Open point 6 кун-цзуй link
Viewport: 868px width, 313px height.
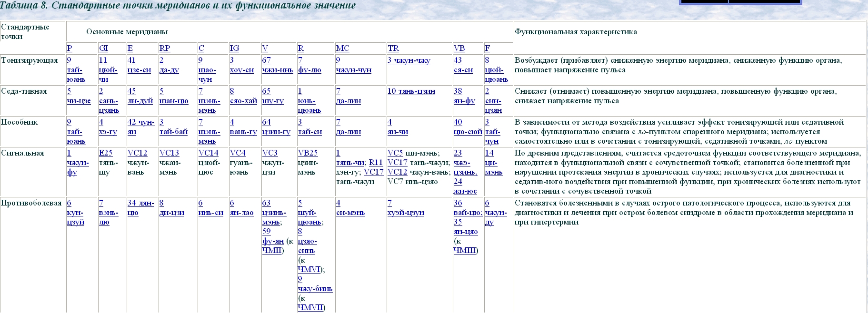(x=76, y=213)
